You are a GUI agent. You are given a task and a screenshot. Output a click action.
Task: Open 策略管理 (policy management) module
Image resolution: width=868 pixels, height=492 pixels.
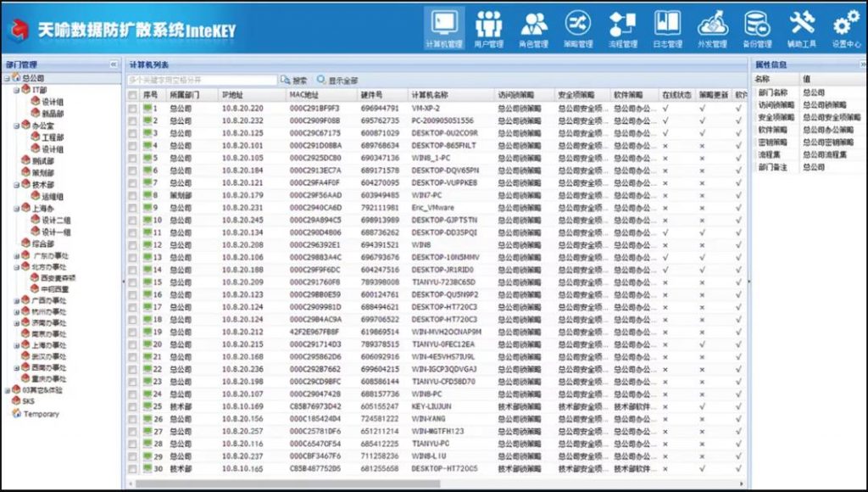[578, 28]
